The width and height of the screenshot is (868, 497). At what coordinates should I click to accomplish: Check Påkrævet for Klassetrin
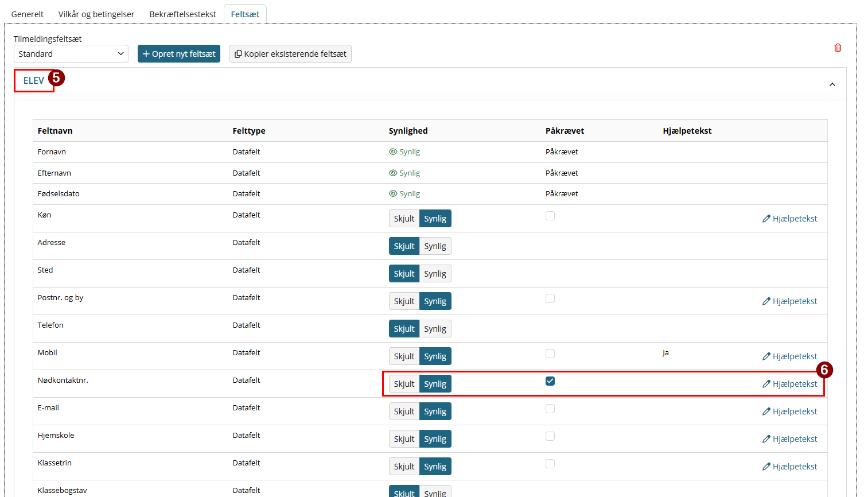click(x=550, y=464)
